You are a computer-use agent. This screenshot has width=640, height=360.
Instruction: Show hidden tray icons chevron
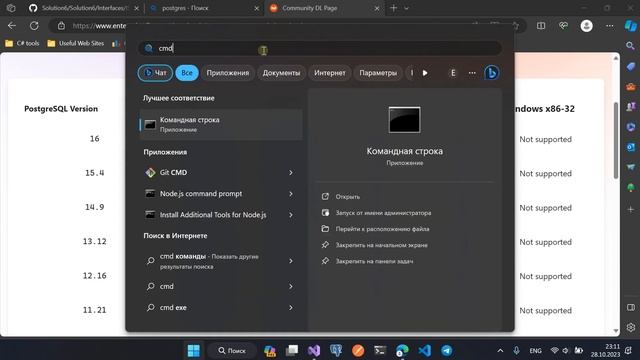[x=500, y=350]
